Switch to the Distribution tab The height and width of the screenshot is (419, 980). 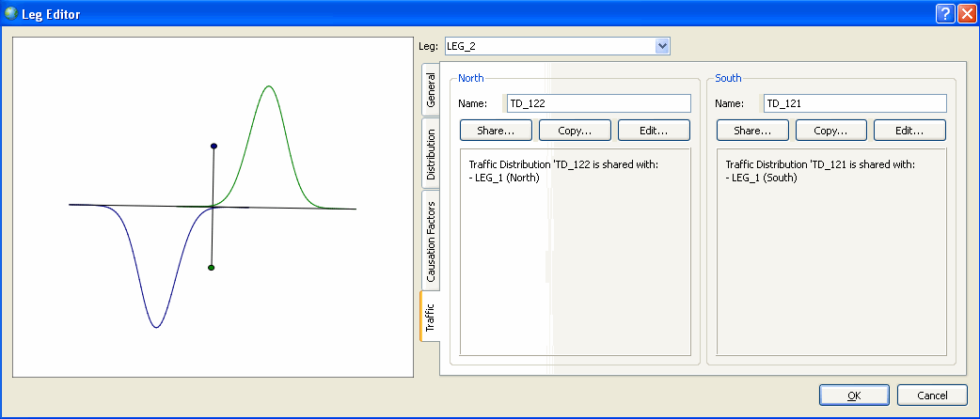coord(431,153)
